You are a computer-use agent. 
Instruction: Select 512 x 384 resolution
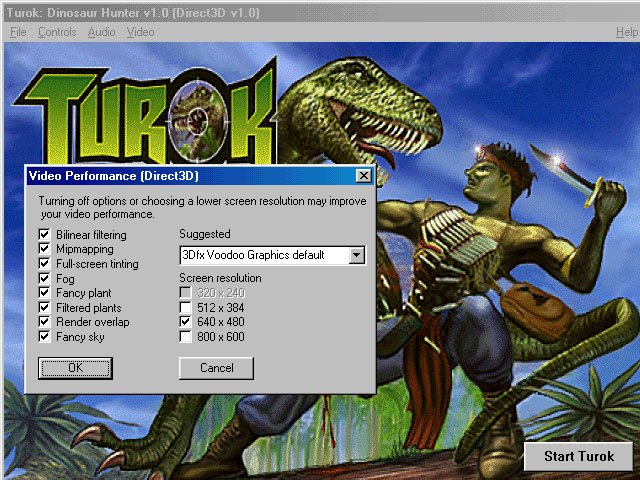185,307
